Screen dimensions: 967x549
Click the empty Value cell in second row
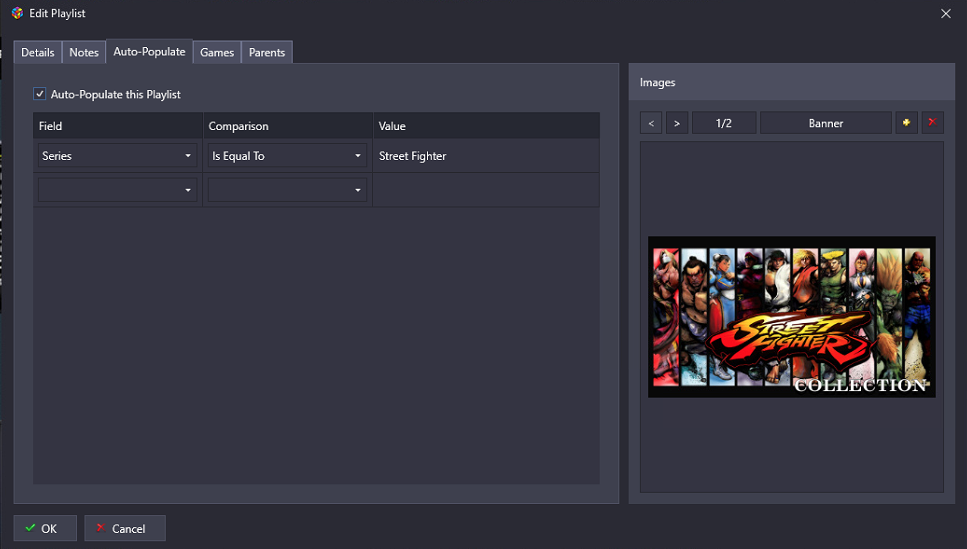[486, 190]
